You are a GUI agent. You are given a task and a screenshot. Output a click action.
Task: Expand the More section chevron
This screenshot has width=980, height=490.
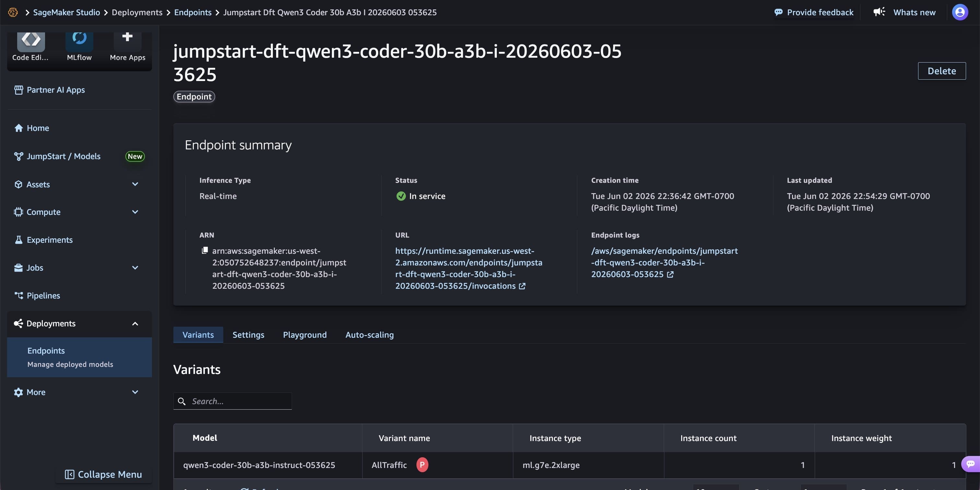point(135,392)
